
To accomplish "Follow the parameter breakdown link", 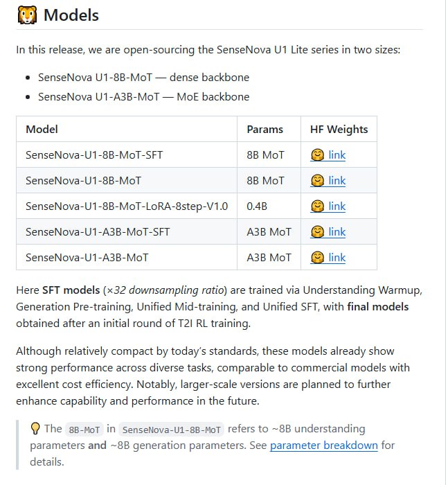I will click(324, 446).
